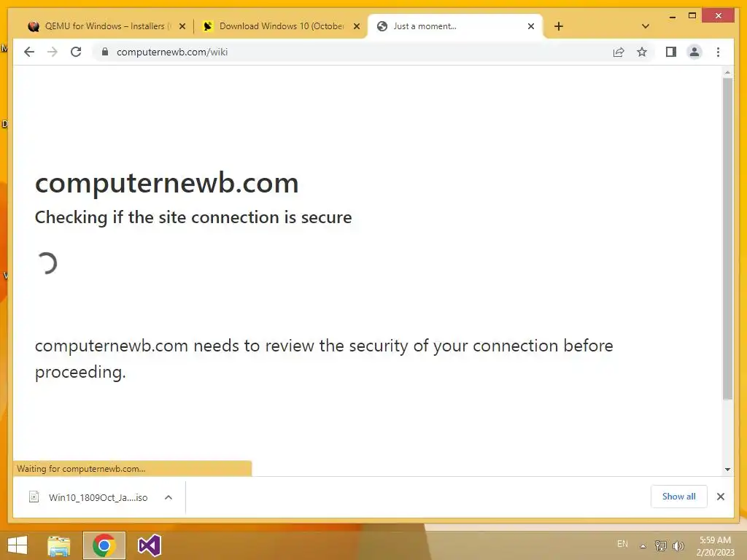Screen dimensions: 747x560
Task: Close the Download Windows 10 tab
Action: tap(356, 26)
